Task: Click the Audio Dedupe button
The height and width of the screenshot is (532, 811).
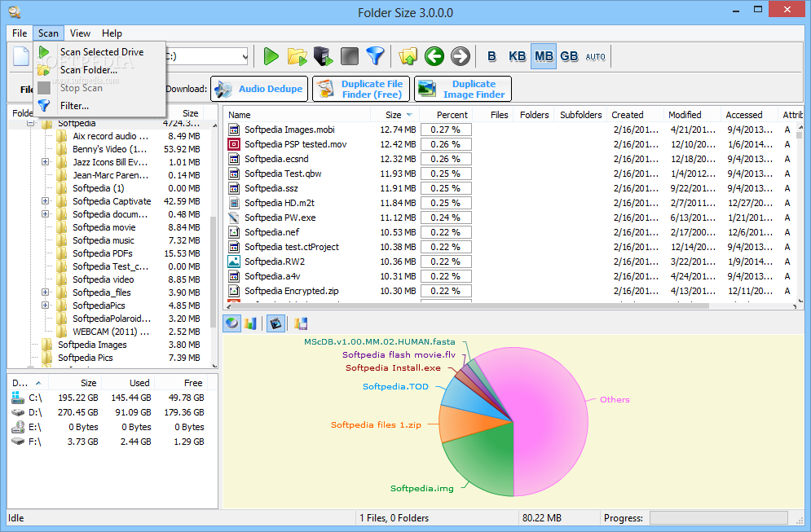Action: pyautogui.click(x=259, y=89)
